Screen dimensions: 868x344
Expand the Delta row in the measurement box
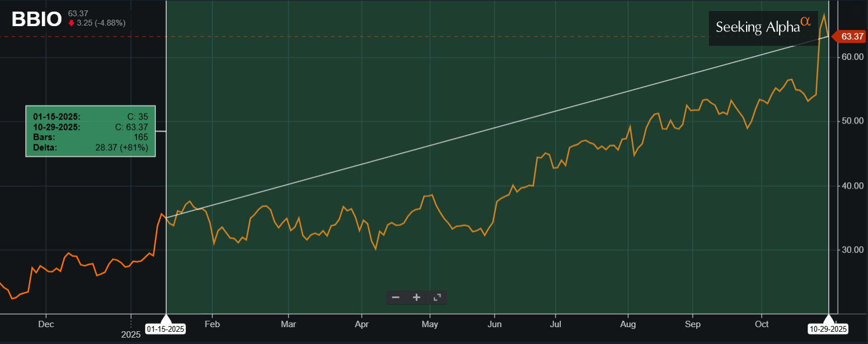point(91,147)
